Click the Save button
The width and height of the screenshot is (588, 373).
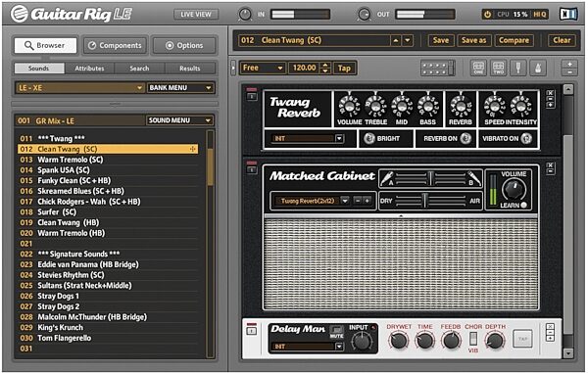pyautogui.click(x=441, y=40)
